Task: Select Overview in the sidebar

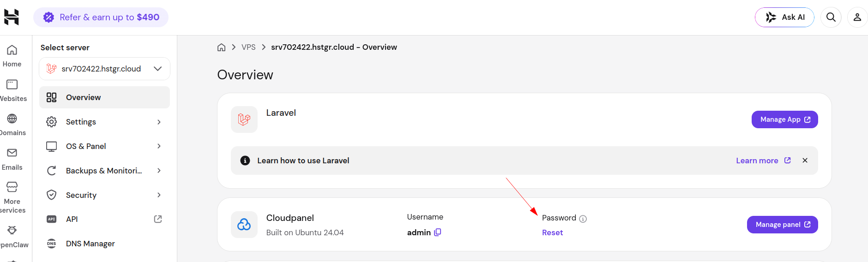Action: click(x=104, y=97)
